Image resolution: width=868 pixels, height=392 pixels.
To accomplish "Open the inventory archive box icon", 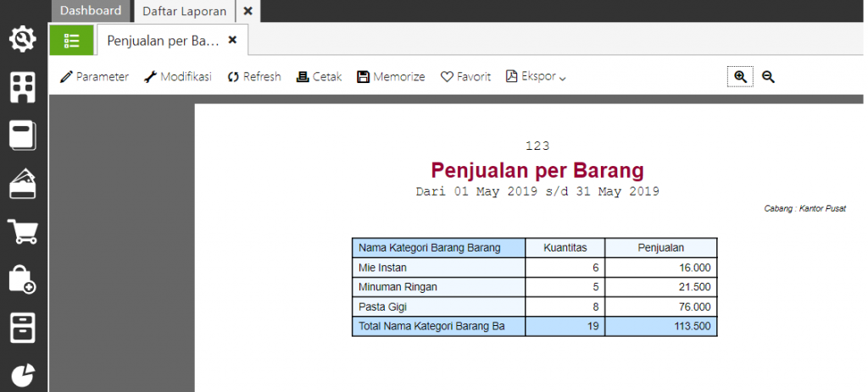I will [23, 328].
